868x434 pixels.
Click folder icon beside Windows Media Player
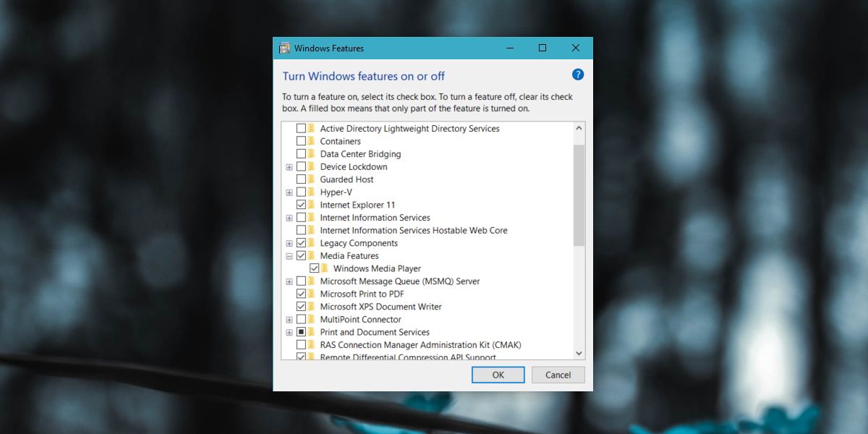tap(325, 268)
